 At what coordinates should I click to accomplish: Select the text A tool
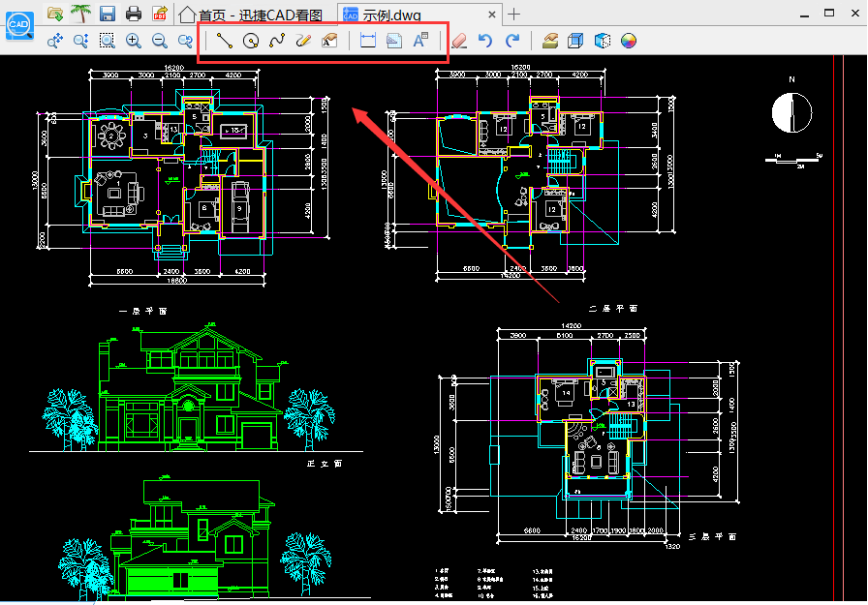[x=420, y=41]
